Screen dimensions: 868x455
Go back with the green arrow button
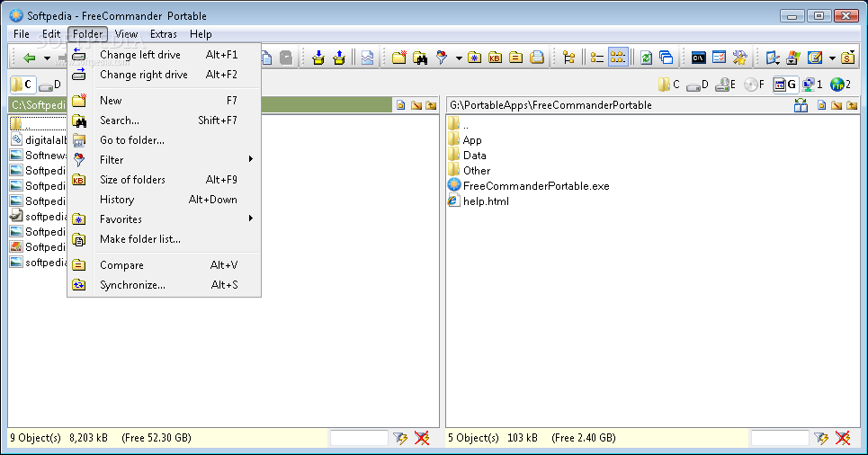(x=30, y=58)
